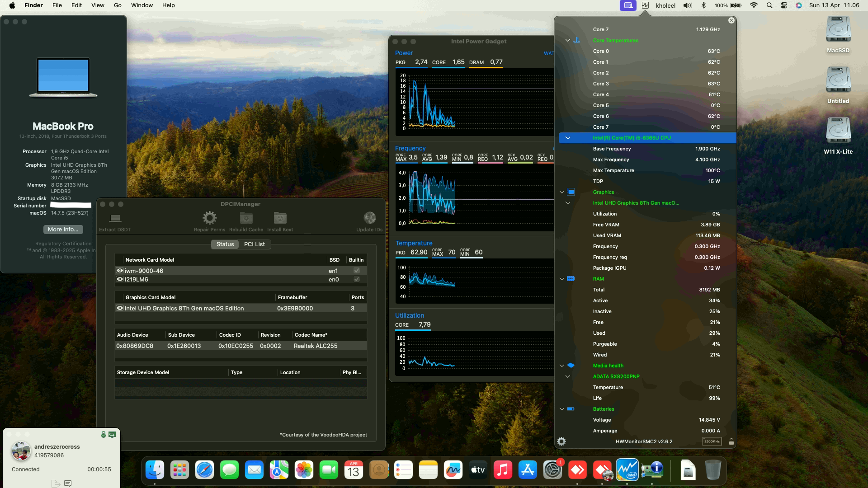Click the More Info button
The width and height of the screenshot is (868, 488).
(63, 230)
